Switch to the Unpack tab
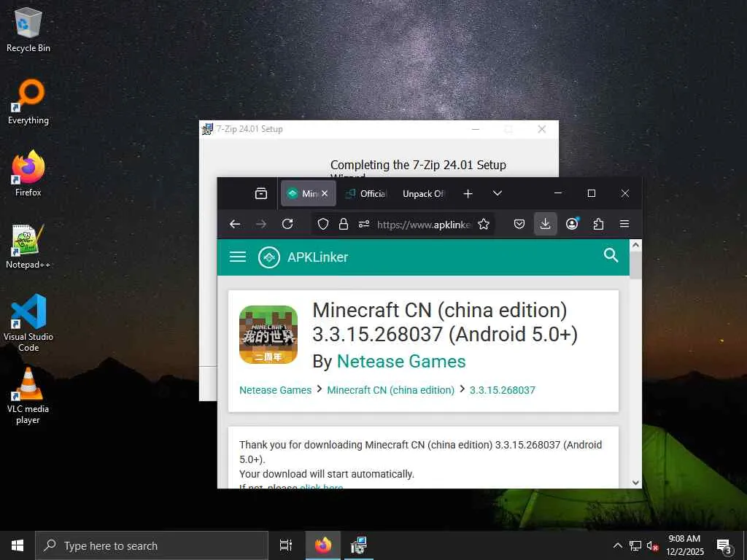 [423, 193]
